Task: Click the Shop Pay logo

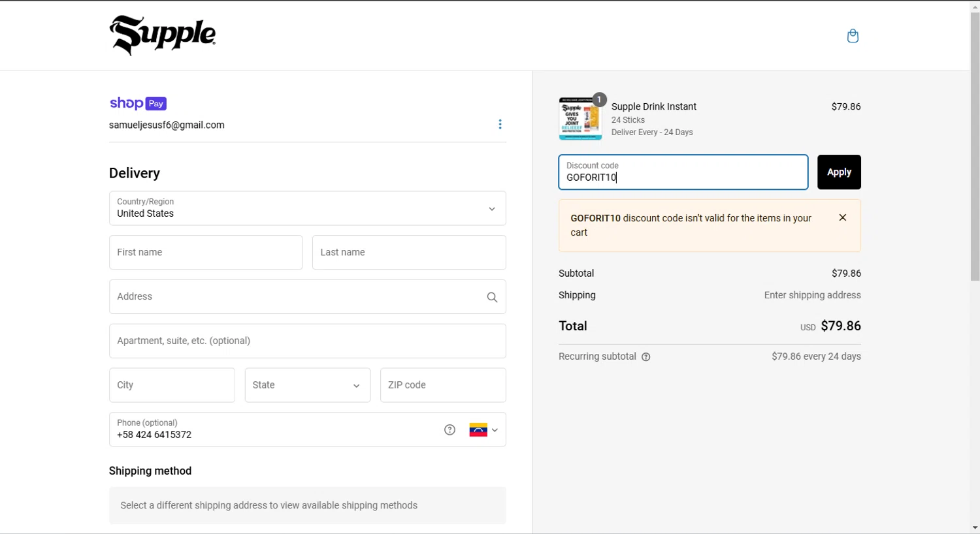Action: click(x=138, y=103)
